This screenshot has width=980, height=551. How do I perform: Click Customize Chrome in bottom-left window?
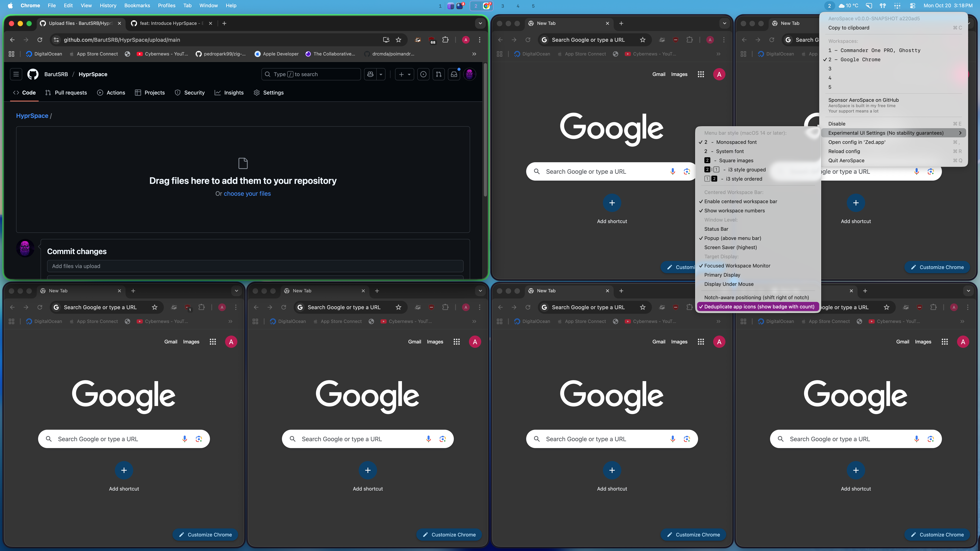205,535
